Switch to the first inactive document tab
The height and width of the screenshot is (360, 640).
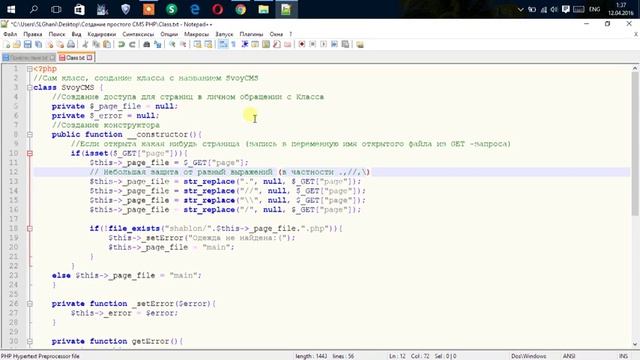click(29, 58)
